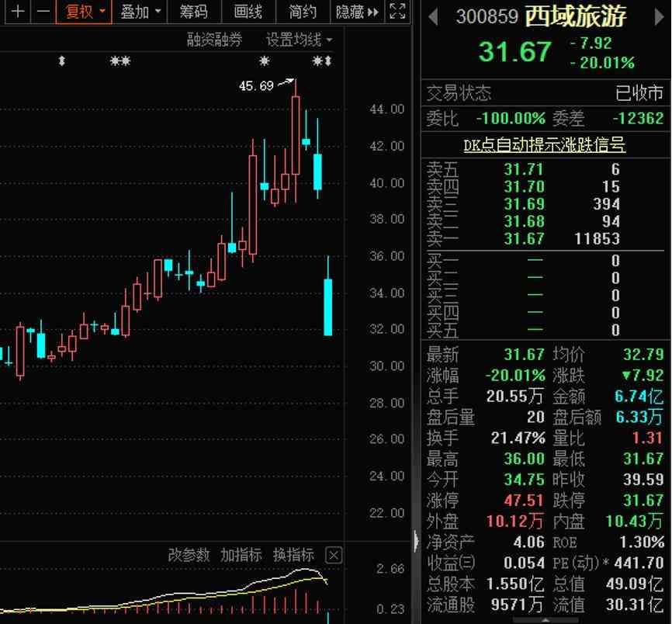Expand the 设置均线 dropdown
Image resolution: width=672 pixels, height=624 pixels.
[x=299, y=40]
